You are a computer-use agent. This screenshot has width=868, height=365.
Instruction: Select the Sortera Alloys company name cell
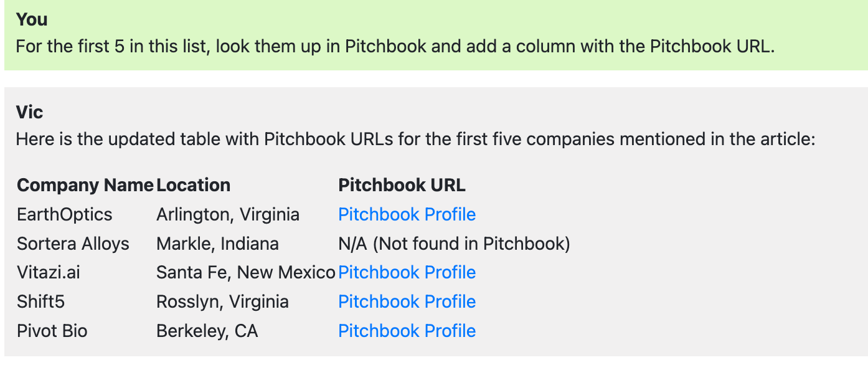coord(73,244)
